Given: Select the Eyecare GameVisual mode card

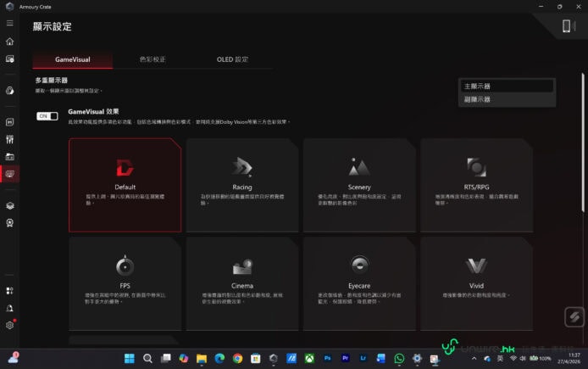Looking at the screenshot, I should coord(359,284).
